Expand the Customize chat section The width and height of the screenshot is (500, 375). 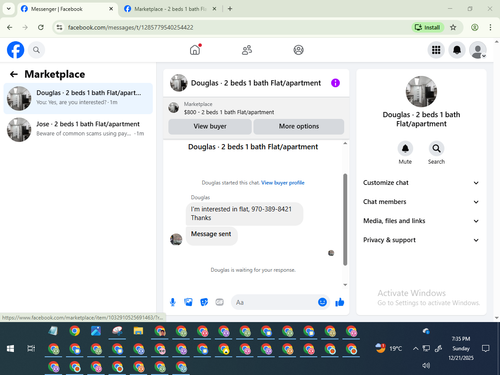421,183
